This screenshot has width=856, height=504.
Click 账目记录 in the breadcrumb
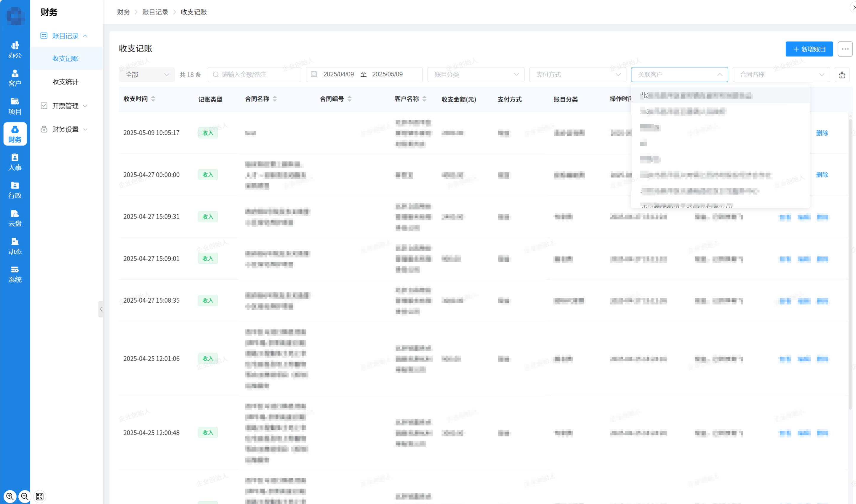click(155, 12)
